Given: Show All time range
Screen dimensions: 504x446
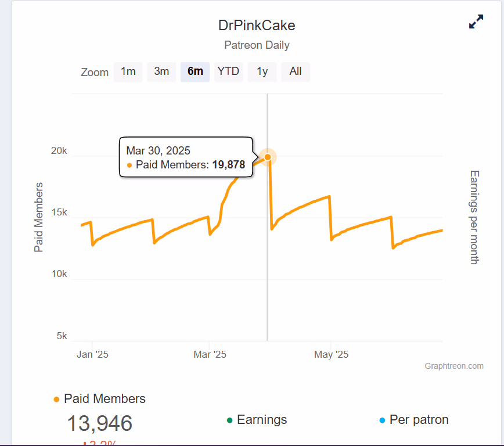Looking at the screenshot, I should point(296,71).
